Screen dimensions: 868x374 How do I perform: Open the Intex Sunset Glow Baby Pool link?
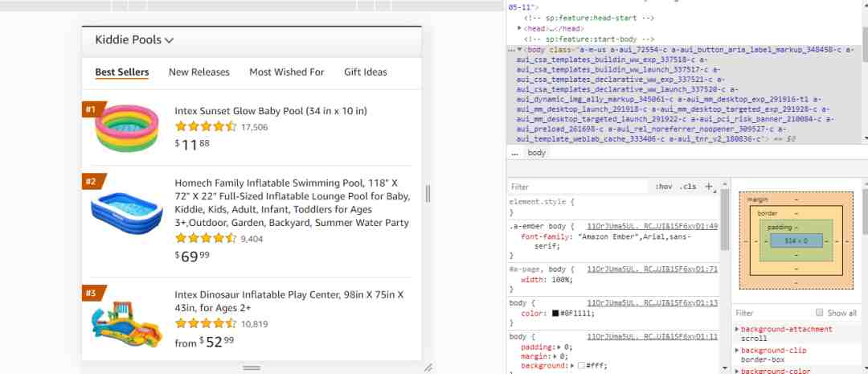click(271, 111)
